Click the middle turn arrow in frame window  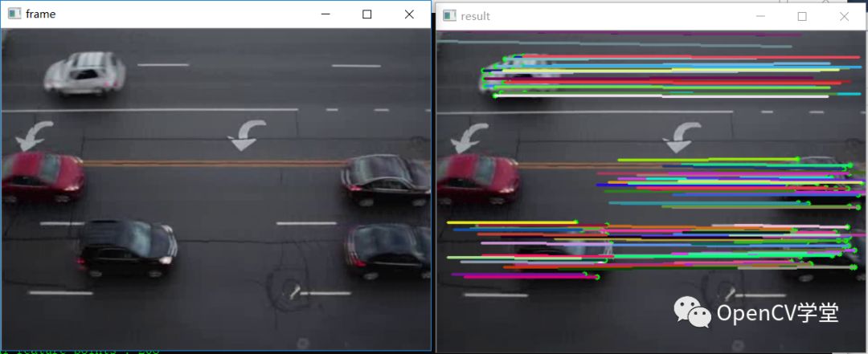tap(247, 136)
